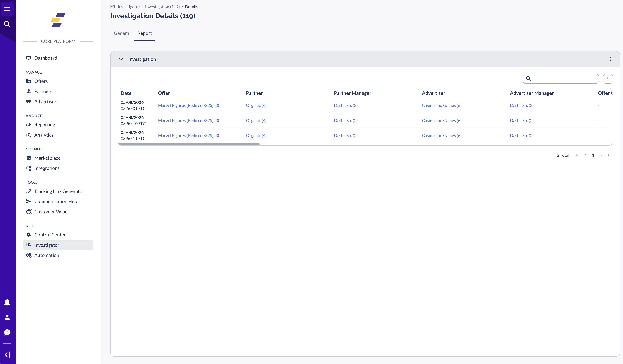Image resolution: width=623 pixels, height=364 pixels.
Task: Click the Partner Manager column header
Action: [x=353, y=93]
